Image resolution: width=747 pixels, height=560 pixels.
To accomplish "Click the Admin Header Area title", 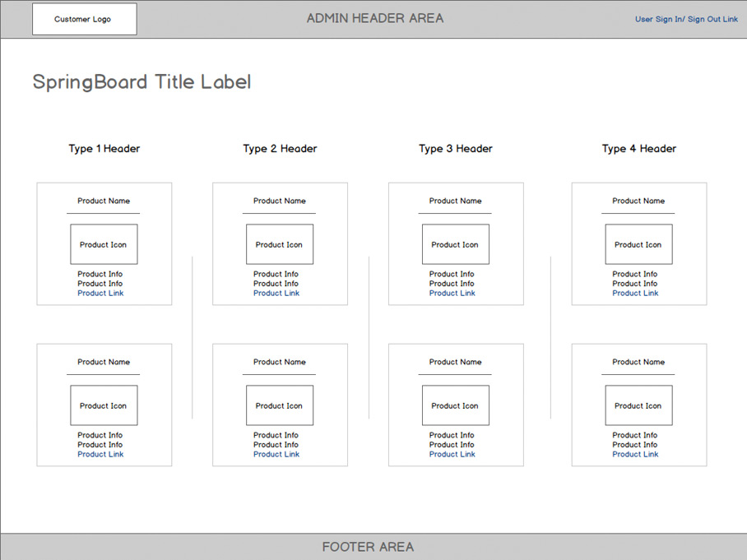I will [x=375, y=18].
